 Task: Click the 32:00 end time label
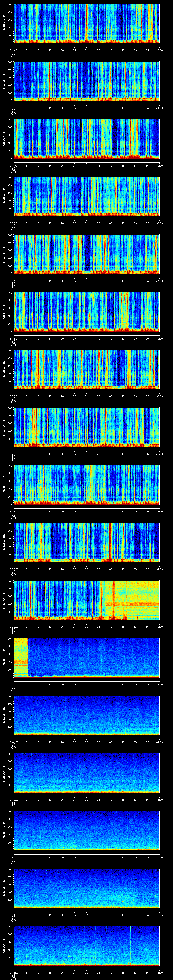click(x=160, y=166)
